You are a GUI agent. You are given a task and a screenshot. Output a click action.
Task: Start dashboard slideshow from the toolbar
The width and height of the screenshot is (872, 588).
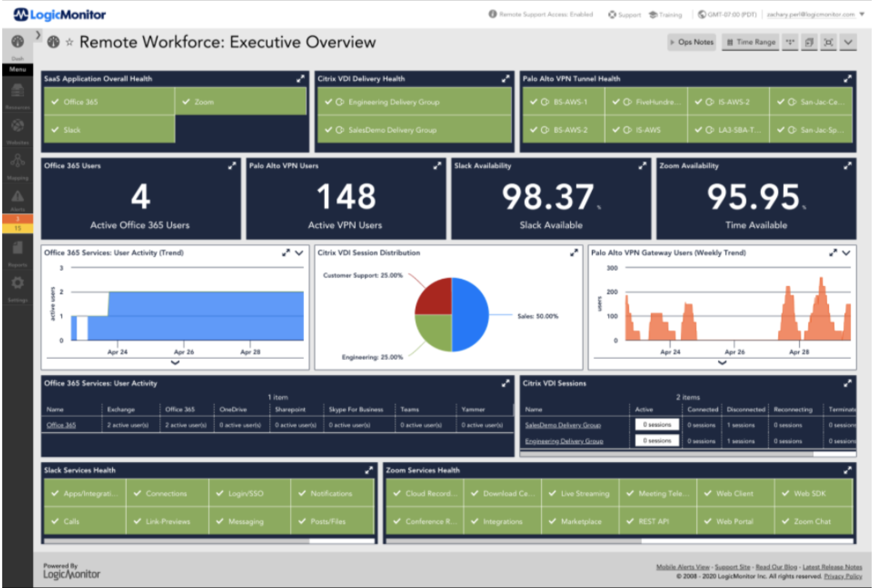pos(809,42)
